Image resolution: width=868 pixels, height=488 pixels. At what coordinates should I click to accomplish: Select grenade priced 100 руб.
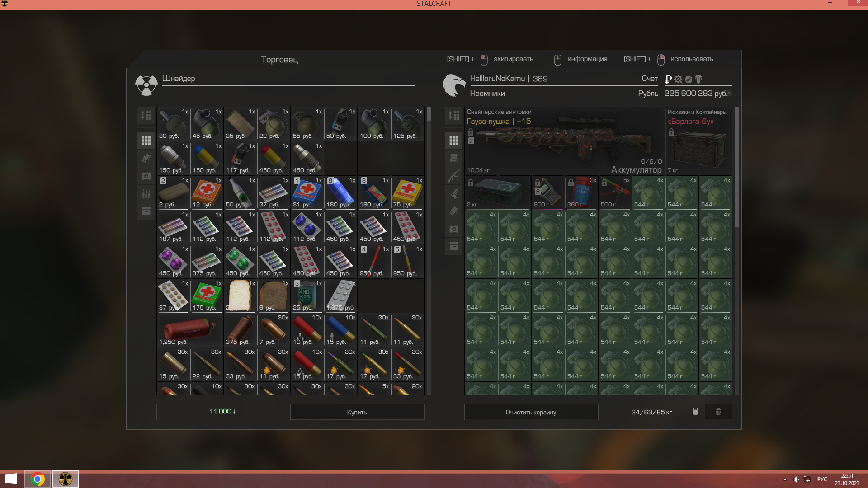pyautogui.click(x=374, y=124)
